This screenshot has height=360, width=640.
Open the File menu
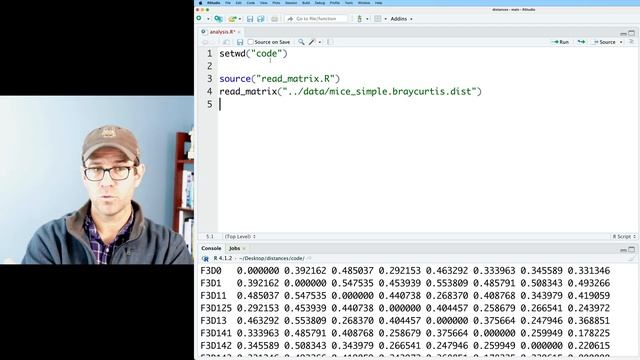[x=228, y=3]
